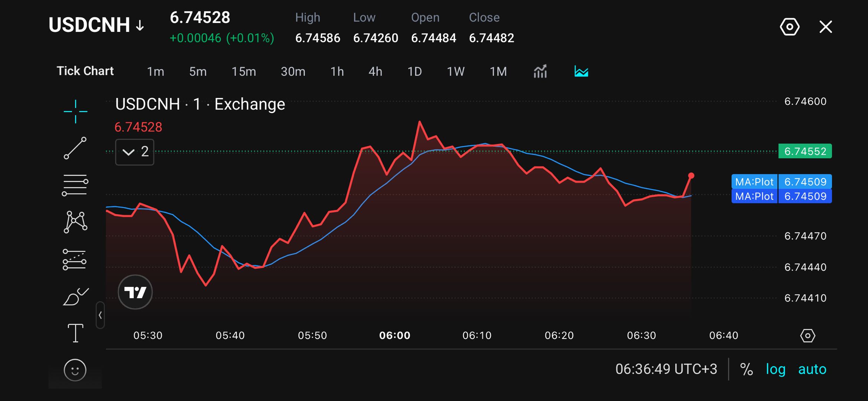Viewport: 868px width, 401px height.
Task: Open the indicators chart icon
Action: 540,71
